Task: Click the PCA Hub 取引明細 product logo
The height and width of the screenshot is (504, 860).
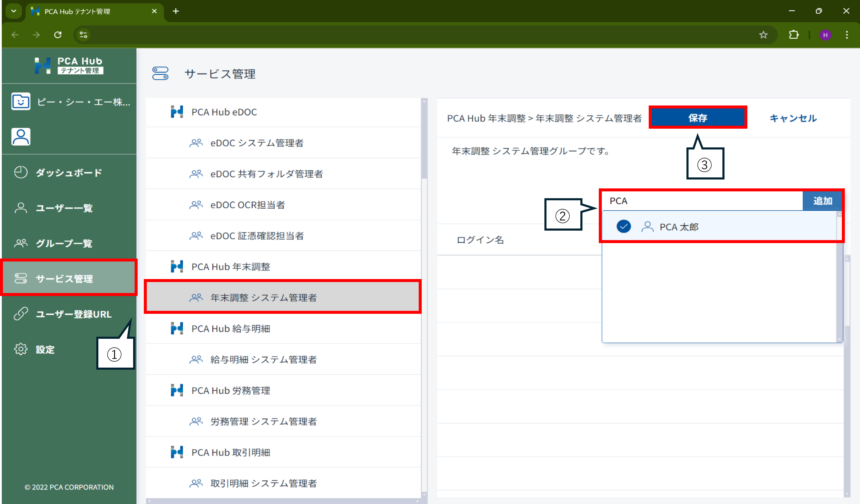Action: pyautogui.click(x=177, y=452)
